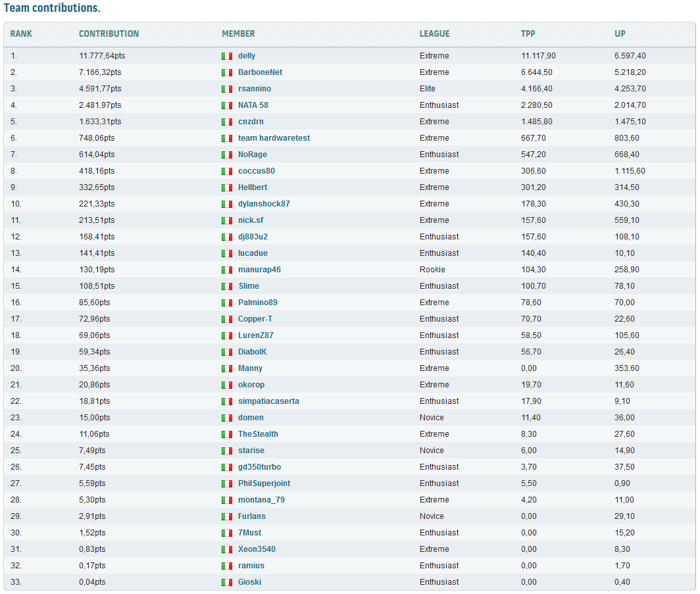Click the flag icon next to rsannino

point(227,89)
